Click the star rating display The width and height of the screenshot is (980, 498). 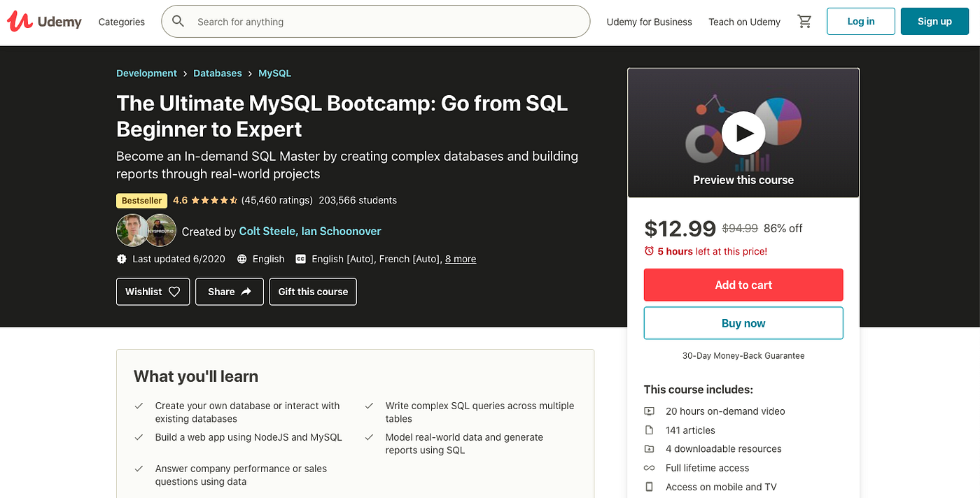[214, 200]
